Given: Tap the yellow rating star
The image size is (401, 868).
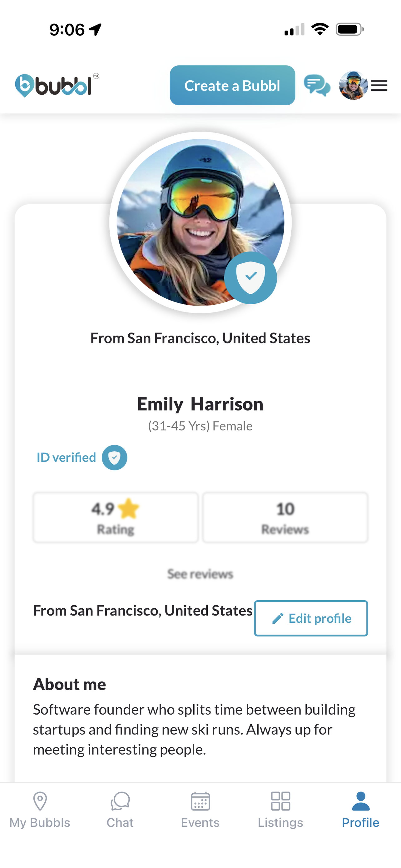Looking at the screenshot, I should click(x=129, y=508).
